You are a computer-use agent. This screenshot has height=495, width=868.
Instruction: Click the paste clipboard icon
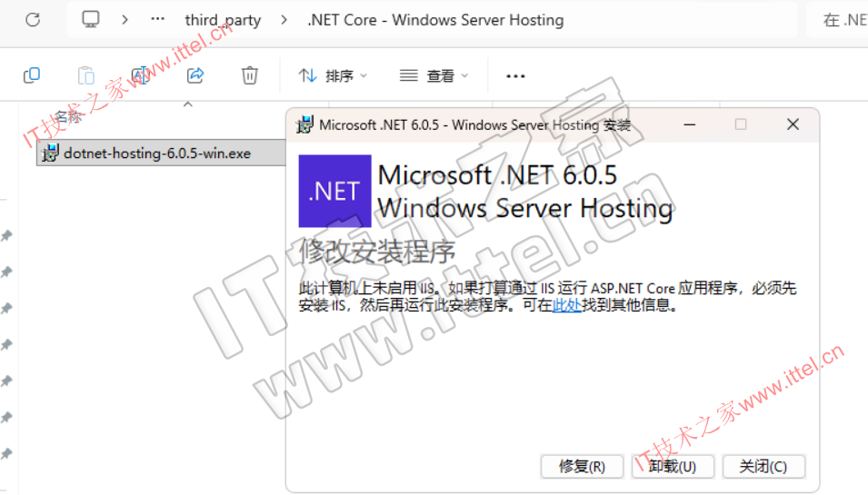tap(85, 75)
